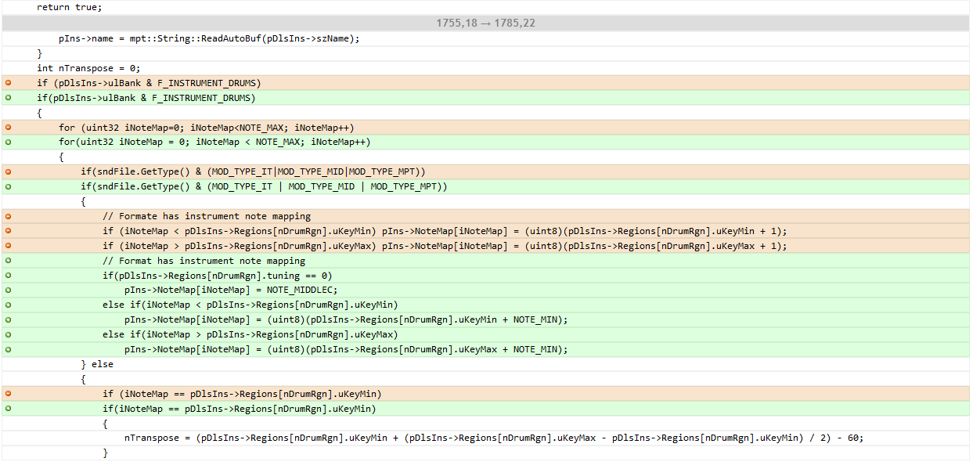Image resolution: width=980 pixels, height=469 pixels.
Task: Click the removed "// Formate has instrument note mapping" comment text
Action: (x=207, y=217)
